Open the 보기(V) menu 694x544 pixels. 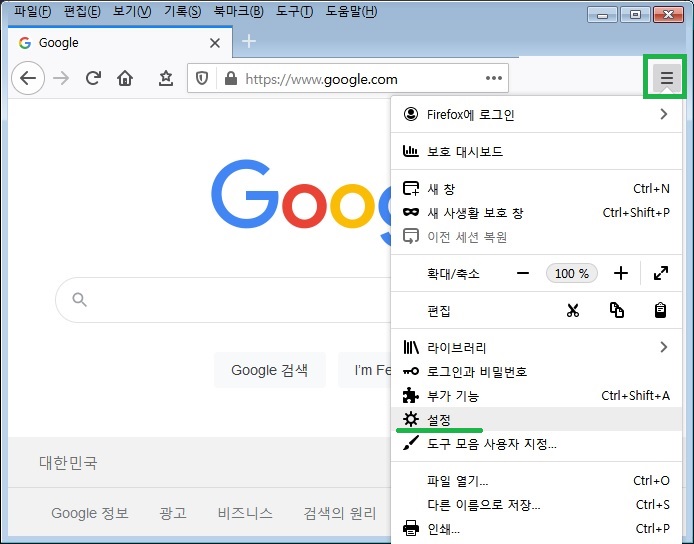tap(132, 11)
